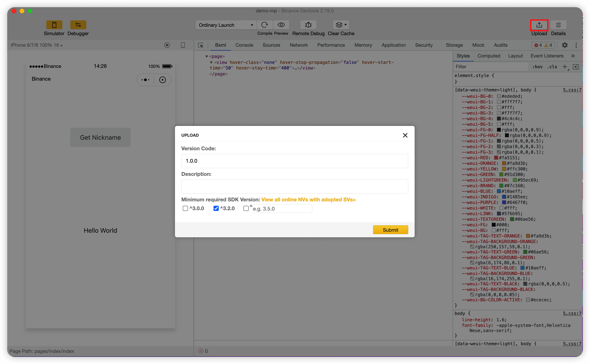
Task: Switch to the Bxml tab
Action: click(x=221, y=45)
